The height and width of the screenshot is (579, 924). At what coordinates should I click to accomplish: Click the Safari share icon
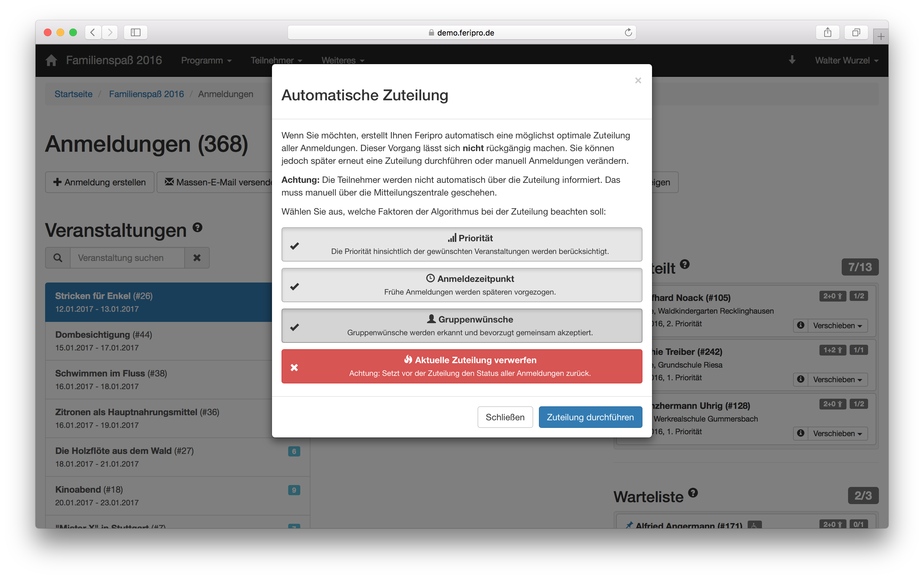[x=827, y=33]
